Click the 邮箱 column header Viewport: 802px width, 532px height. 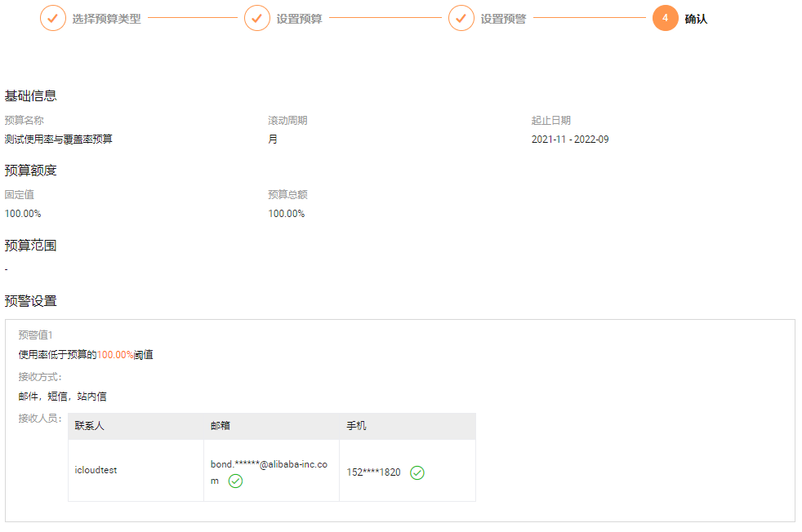point(221,426)
